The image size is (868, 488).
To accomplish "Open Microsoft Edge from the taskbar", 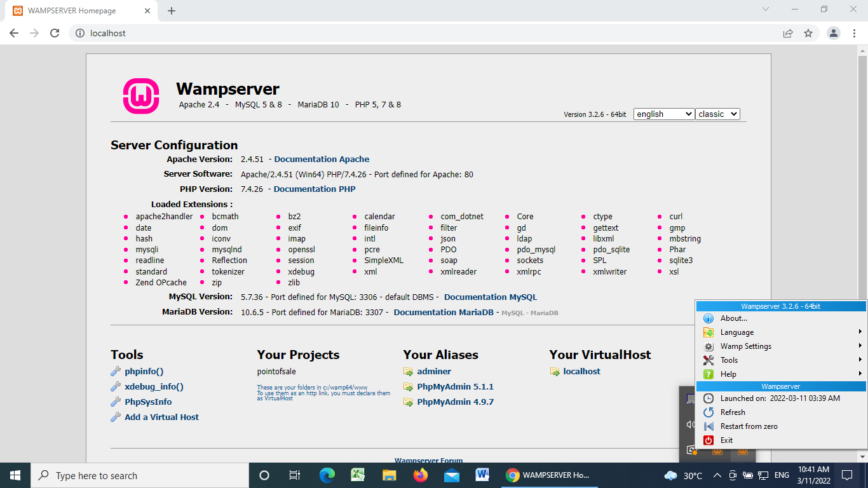I will [327, 475].
